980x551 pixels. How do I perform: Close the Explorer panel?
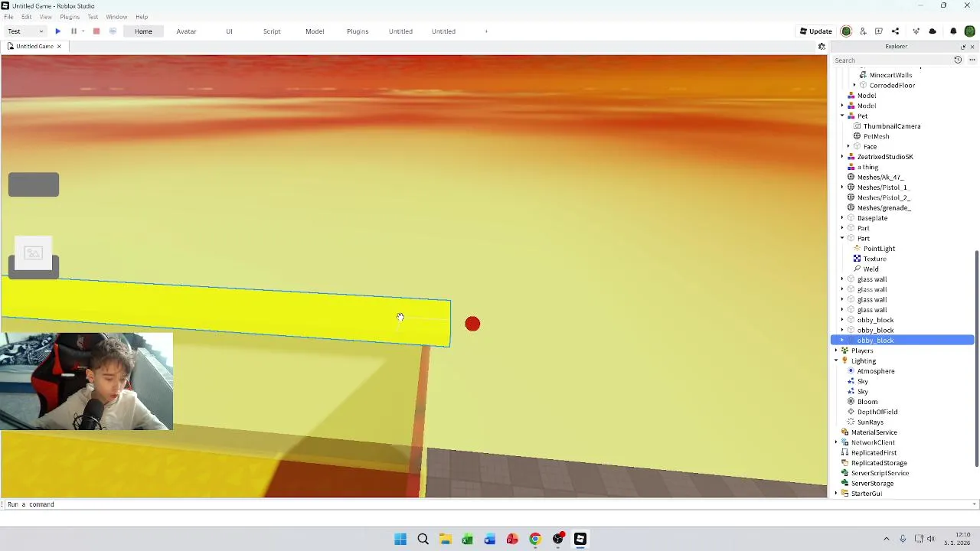(x=972, y=47)
